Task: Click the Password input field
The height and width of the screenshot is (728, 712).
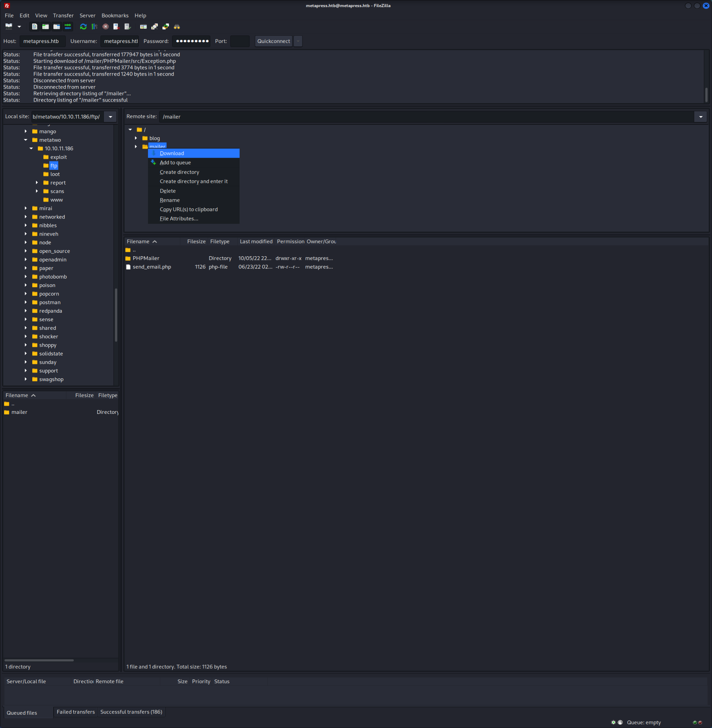Action: (x=191, y=41)
